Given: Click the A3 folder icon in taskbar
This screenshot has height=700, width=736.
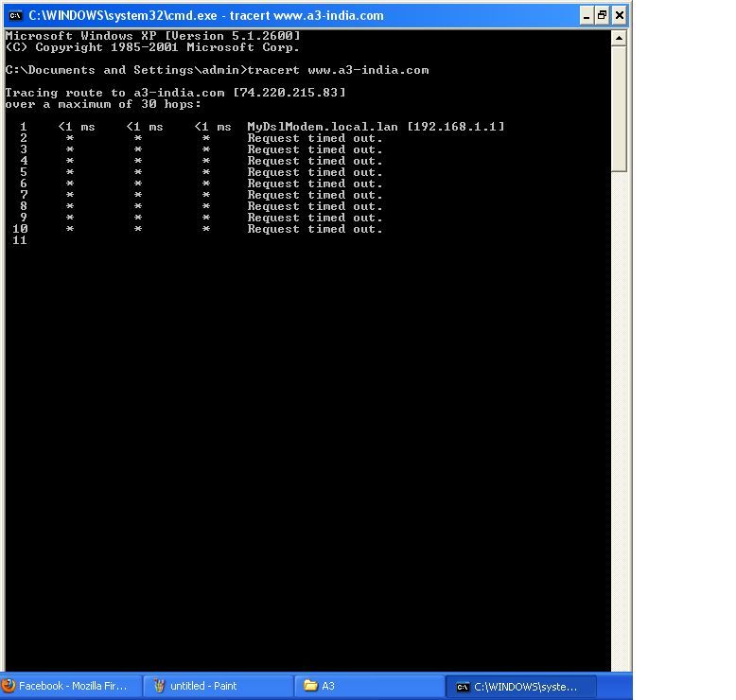Looking at the screenshot, I should [310, 686].
